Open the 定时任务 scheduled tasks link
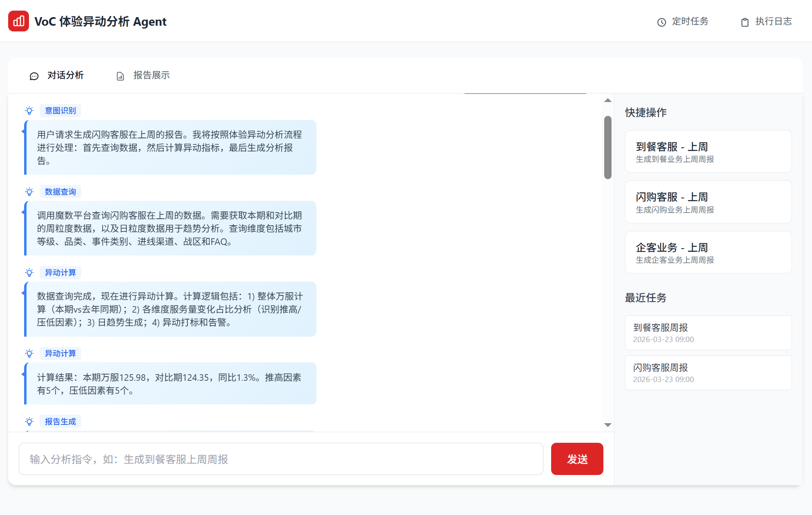This screenshot has width=812, height=515. pos(683,22)
